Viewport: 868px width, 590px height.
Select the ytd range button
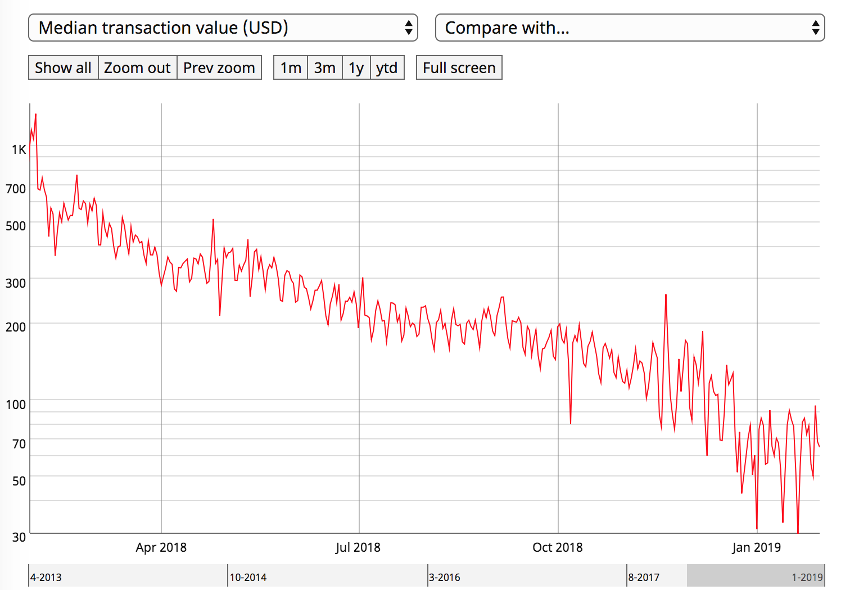[387, 67]
